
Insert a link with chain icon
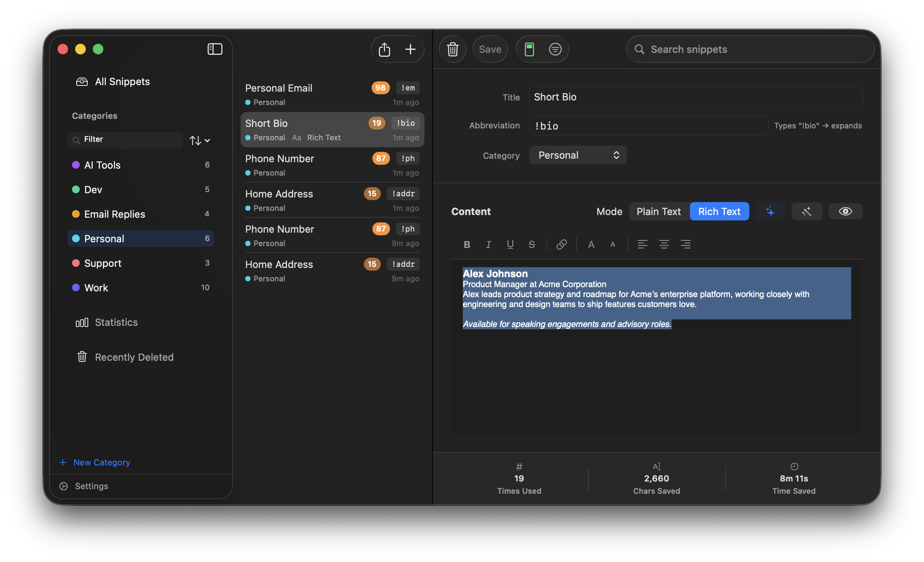click(x=562, y=244)
